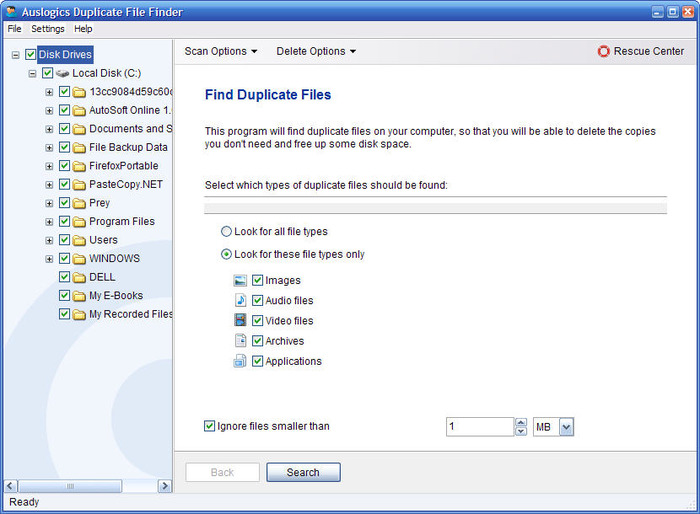This screenshot has width=700, height=514.
Task: Click the Applications file type icon
Action: [240, 361]
